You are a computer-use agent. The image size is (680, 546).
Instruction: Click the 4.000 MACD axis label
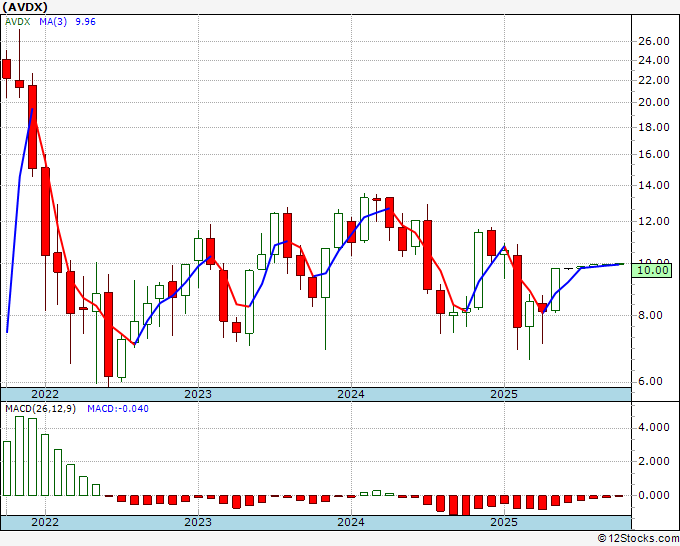(x=654, y=428)
